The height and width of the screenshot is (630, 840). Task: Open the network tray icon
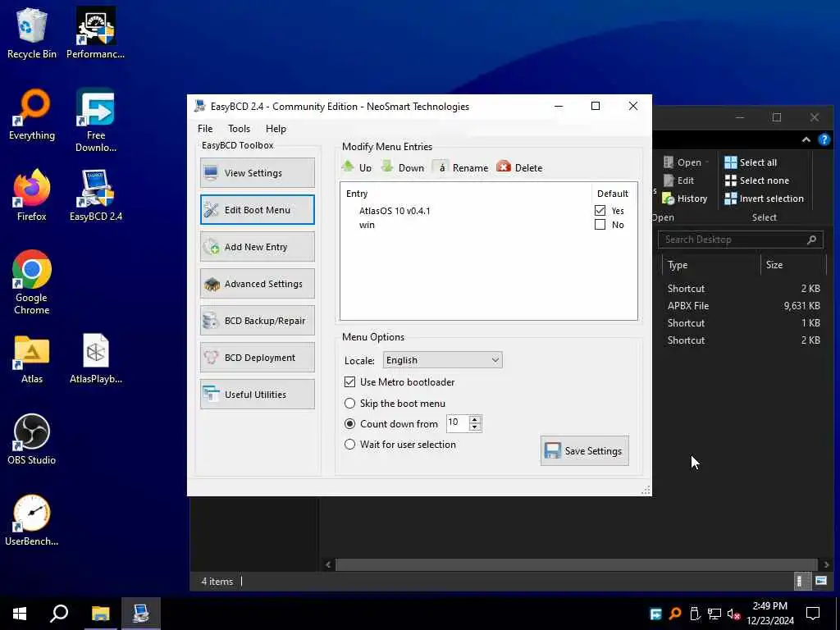pyautogui.click(x=714, y=614)
